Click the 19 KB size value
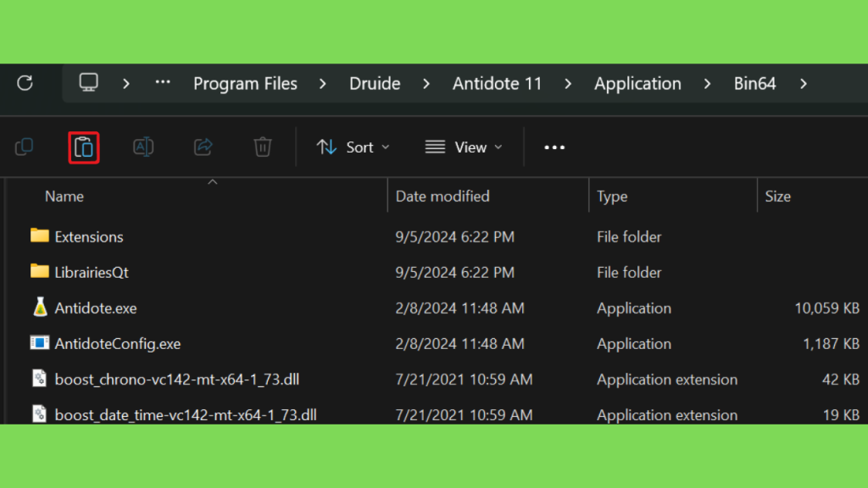Viewport: 868px width, 488px height. click(841, 415)
